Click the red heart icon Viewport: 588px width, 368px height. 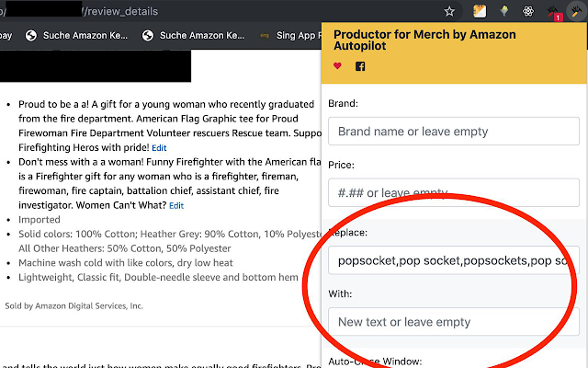pyautogui.click(x=337, y=66)
